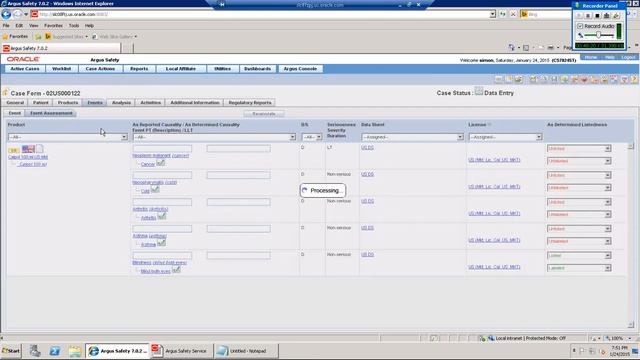Open the License filter dropdown
The image size is (640, 360).
[x=539, y=137]
